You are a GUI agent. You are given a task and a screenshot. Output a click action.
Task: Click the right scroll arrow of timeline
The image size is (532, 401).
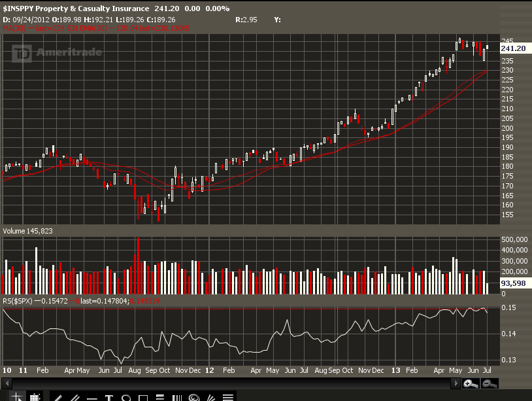(456, 383)
